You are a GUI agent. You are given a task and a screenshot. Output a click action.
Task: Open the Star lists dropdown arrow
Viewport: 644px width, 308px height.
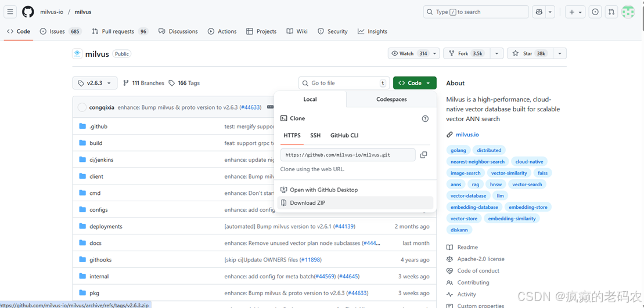click(x=560, y=54)
